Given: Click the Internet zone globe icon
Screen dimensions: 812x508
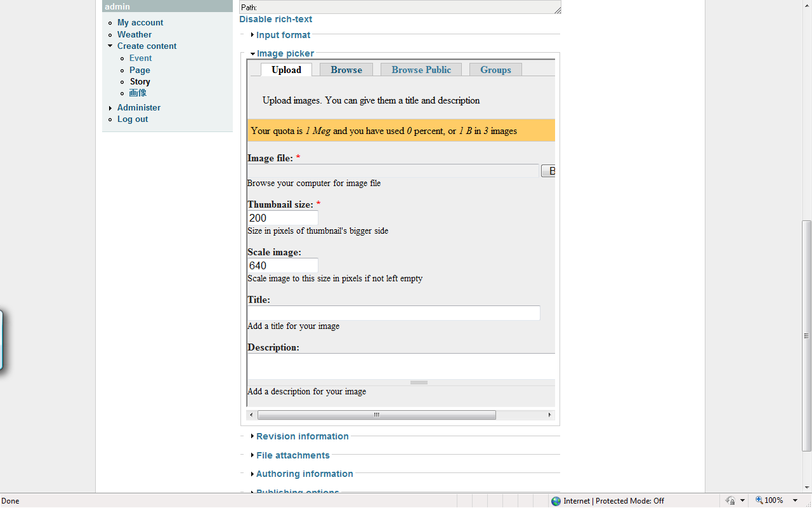Looking at the screenshot, I should point(556,501).
